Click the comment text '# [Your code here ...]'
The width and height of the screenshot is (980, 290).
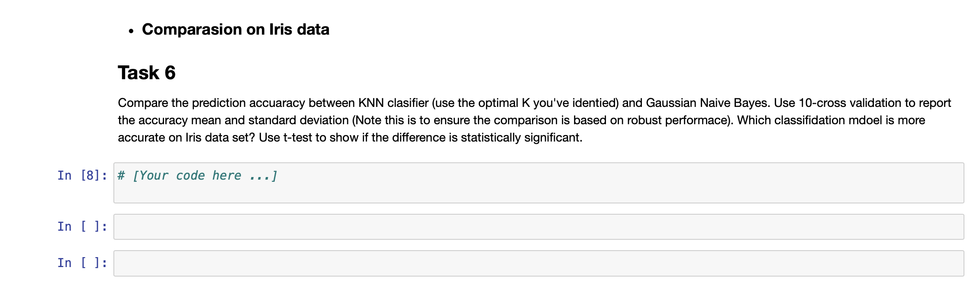tap(197, 175)
